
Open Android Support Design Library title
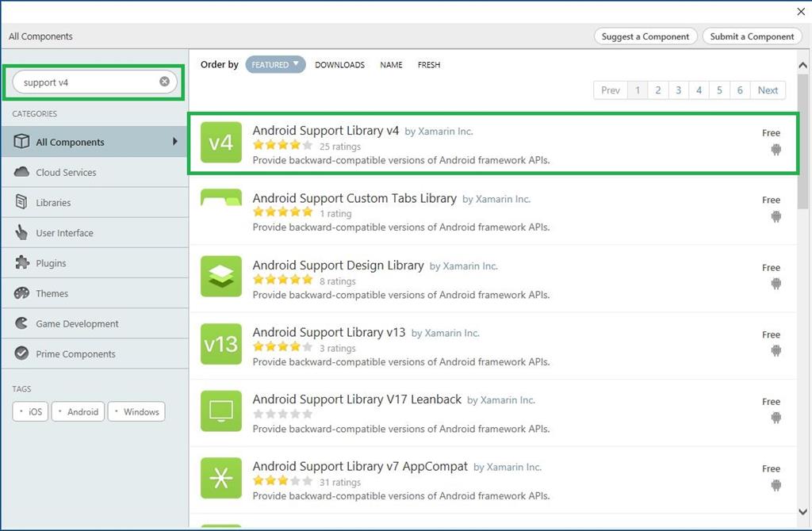coord(338,265)
